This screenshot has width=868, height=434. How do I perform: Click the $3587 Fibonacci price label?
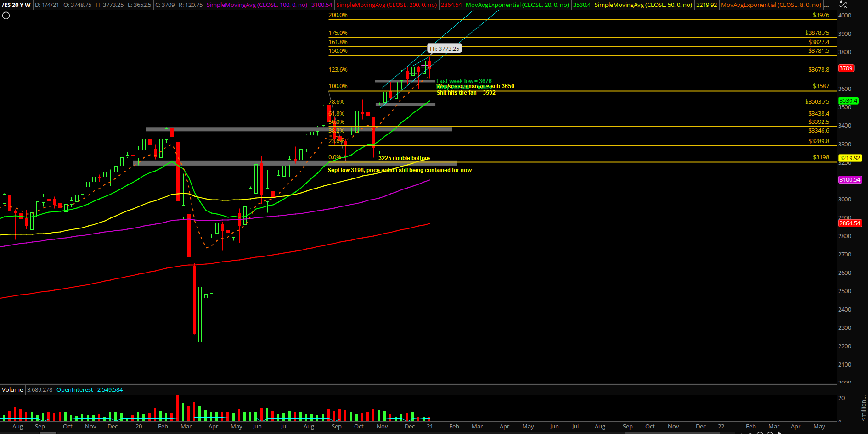821,86
